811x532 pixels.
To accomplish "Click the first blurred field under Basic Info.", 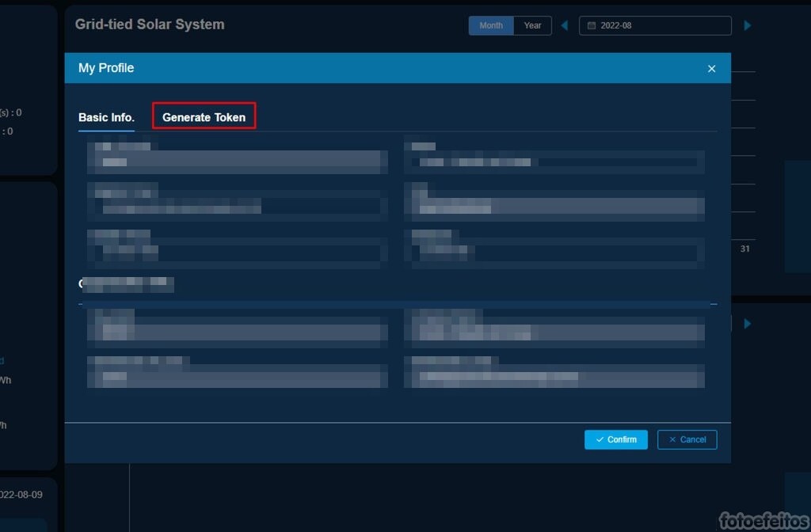I will (238, 161).
